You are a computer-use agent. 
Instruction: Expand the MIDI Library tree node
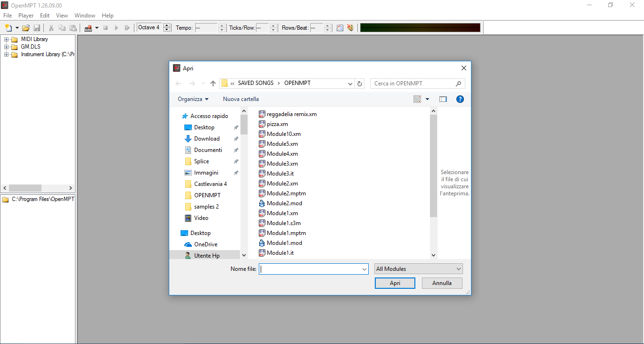(x=7, y=39)
